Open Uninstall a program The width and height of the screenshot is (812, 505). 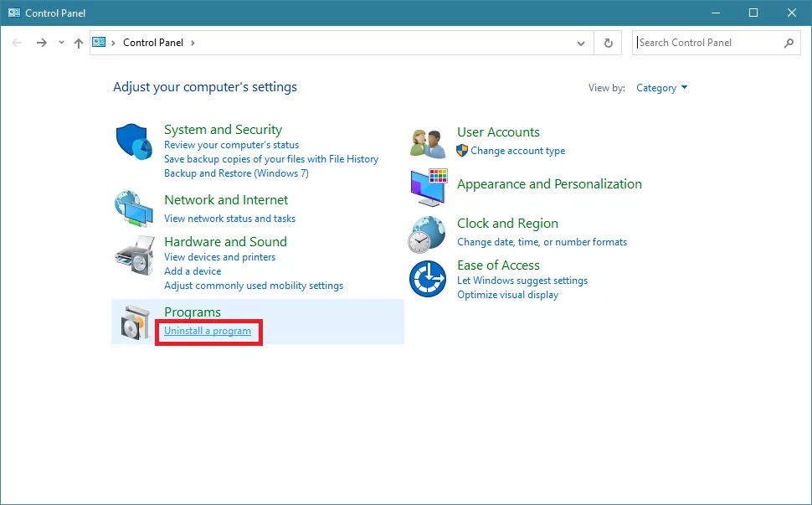pyautogui.click(x=208, y=331)
